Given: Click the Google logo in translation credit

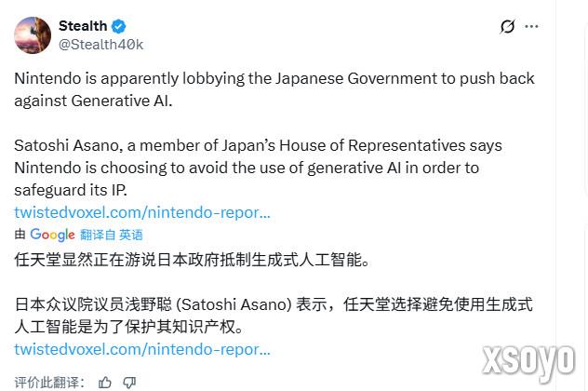Looking at the screenshot, I should [52, 235].
